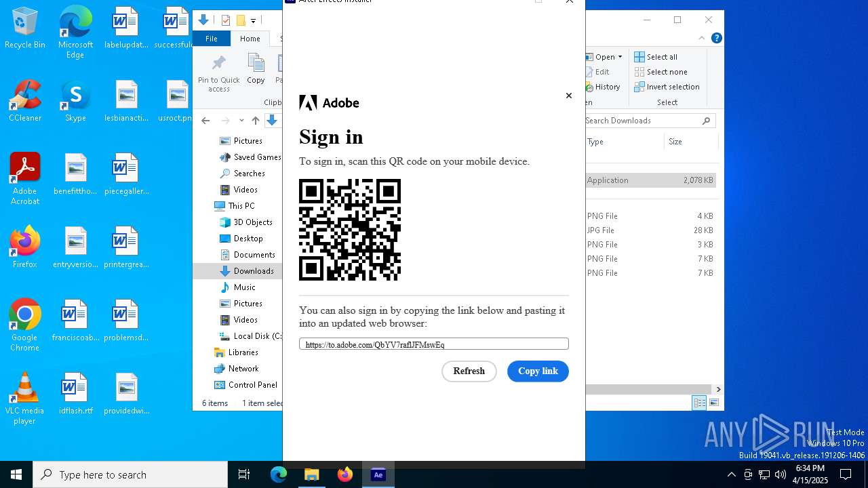868x488 pixels.
Task: Open Recycle Bin desktop icon
Action: click(x=25, y=28)
